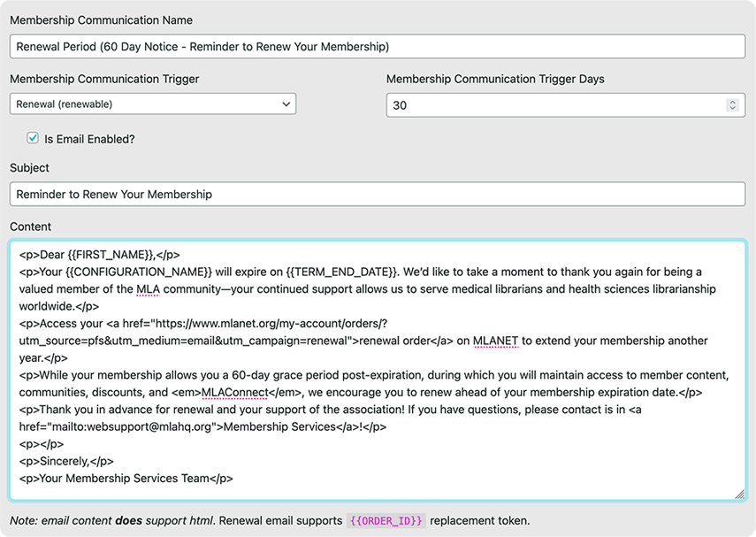Decrease Trigger Days using the down stepper arrow
Viewport: 756px width, 537px height.
point(732,109)
